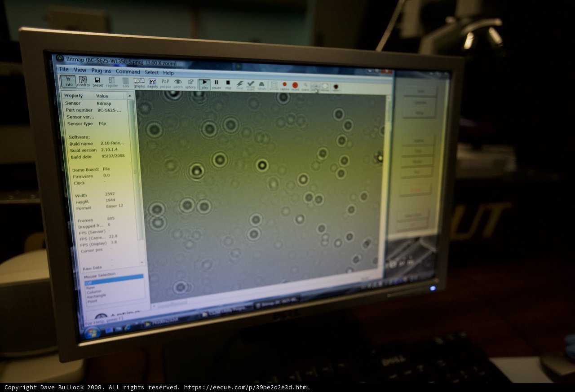Open the Plug-ins menu

point(101,70)
